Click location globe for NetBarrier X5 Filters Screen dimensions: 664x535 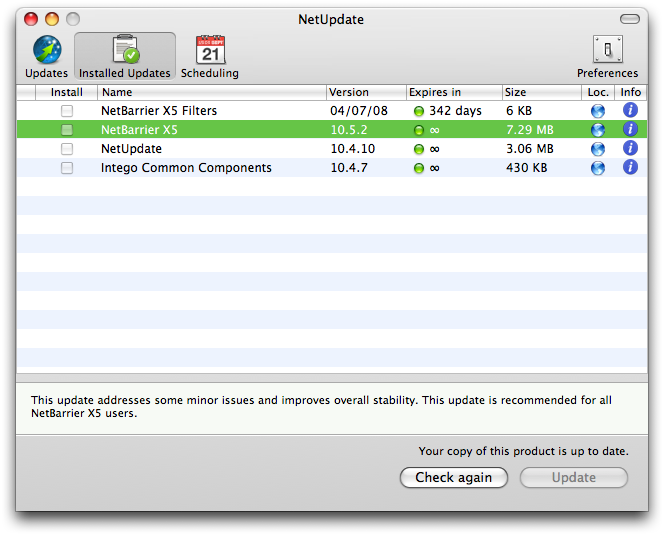coord(598,111)
